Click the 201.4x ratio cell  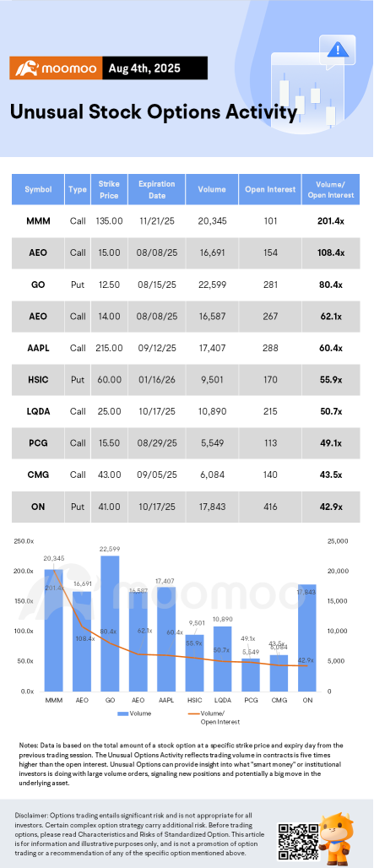tap(331, 221)
